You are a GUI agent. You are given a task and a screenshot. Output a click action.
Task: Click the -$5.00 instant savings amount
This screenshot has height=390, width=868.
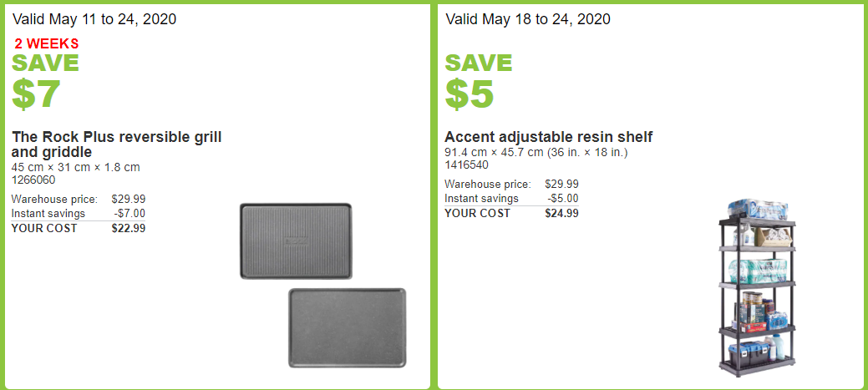click(x=564, y=199)
